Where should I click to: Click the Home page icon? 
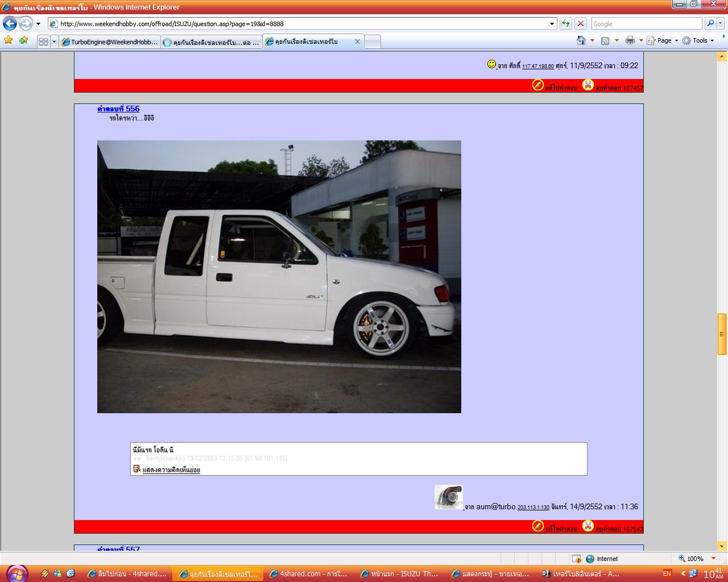pyautogui.click(x=581, y=40)
